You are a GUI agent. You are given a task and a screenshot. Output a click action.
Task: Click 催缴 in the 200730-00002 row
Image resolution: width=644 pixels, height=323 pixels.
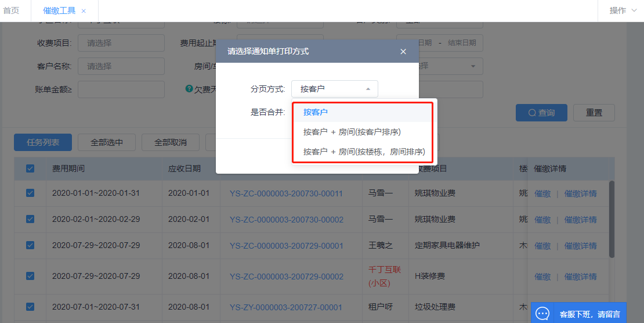(x=542, y=220)
